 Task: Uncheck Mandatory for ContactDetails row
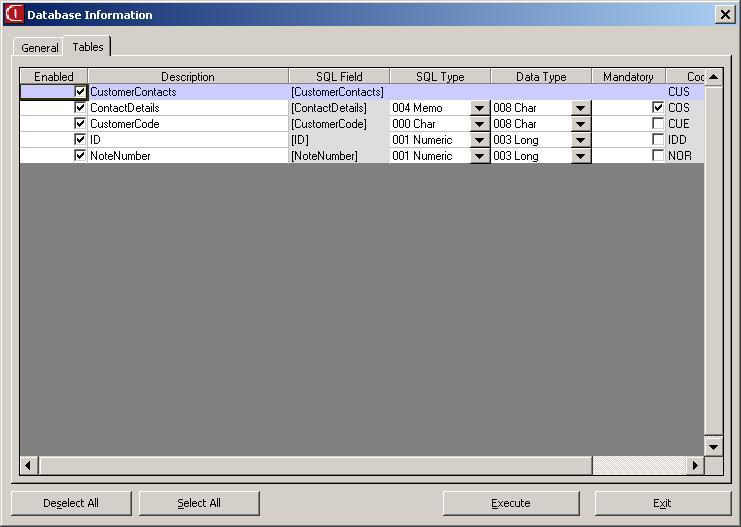[x=658, y=107]
